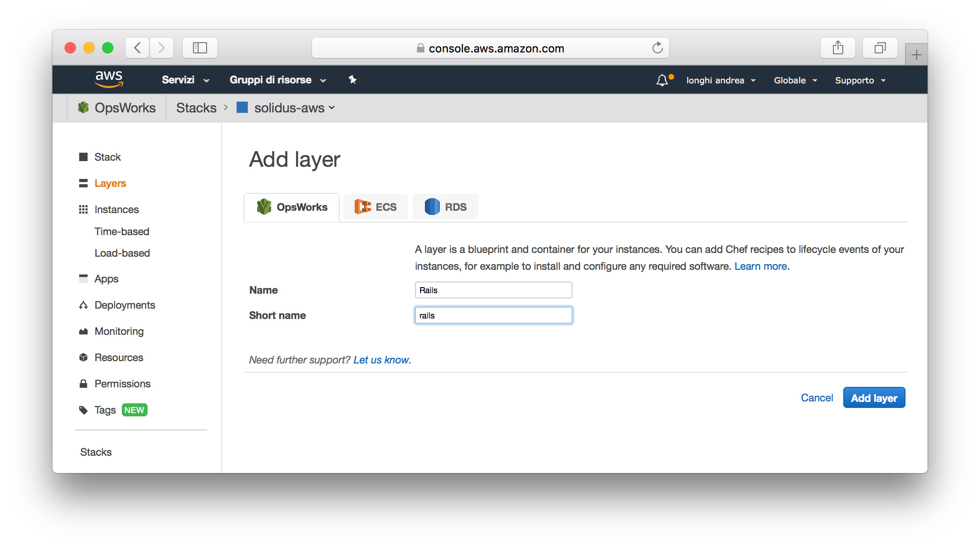The width and height of the screenshot is (980, 548).
Task: Click the OpsWorks home icon in breadcrumb
Action: point(83,108)
